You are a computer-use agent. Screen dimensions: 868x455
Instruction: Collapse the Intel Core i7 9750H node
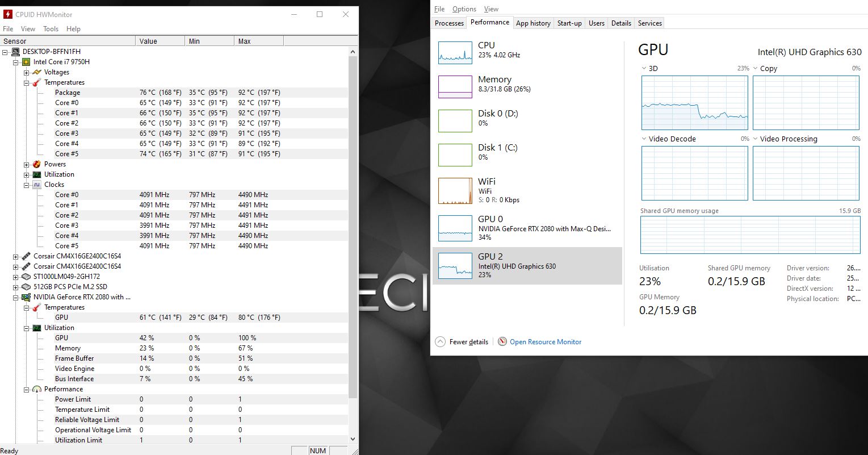pos(16,62)
